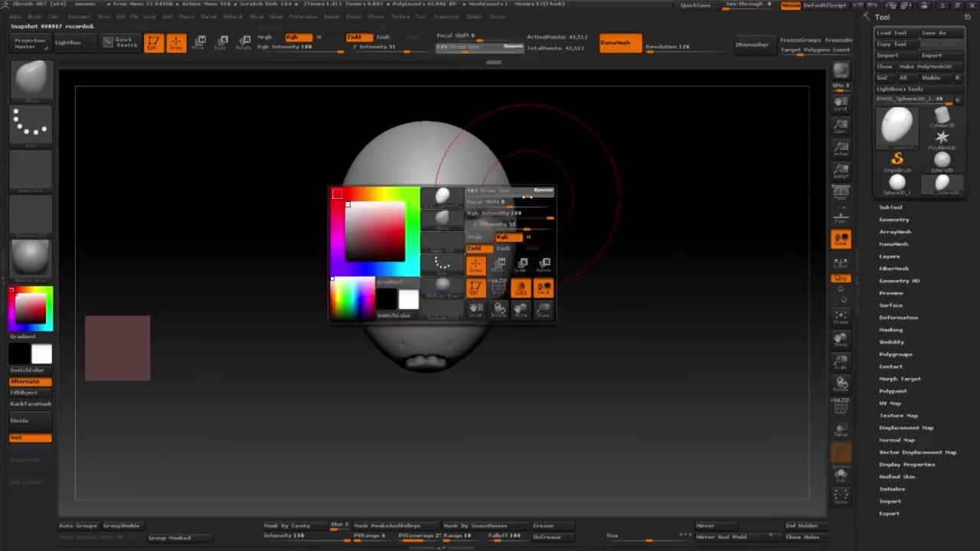Image resolution: width=980 pixels, height=551 pixels.
Task: Pick a hue in popup color picker square
Action: (x=374, y=232)
